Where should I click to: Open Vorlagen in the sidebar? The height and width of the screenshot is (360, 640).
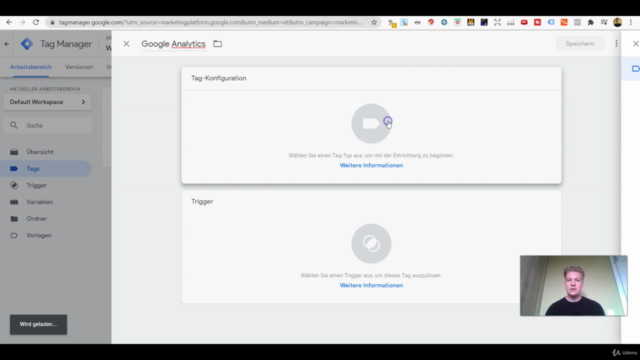(39, 236)
